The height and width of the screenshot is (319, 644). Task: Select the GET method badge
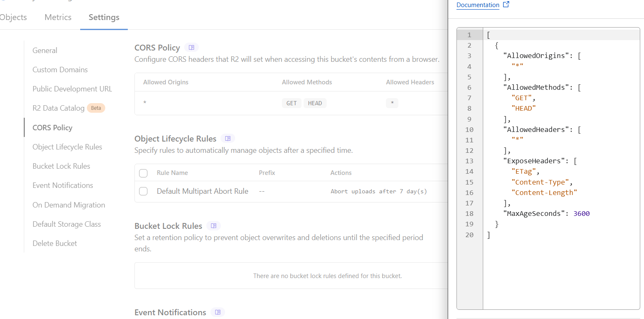pos(291,103)
